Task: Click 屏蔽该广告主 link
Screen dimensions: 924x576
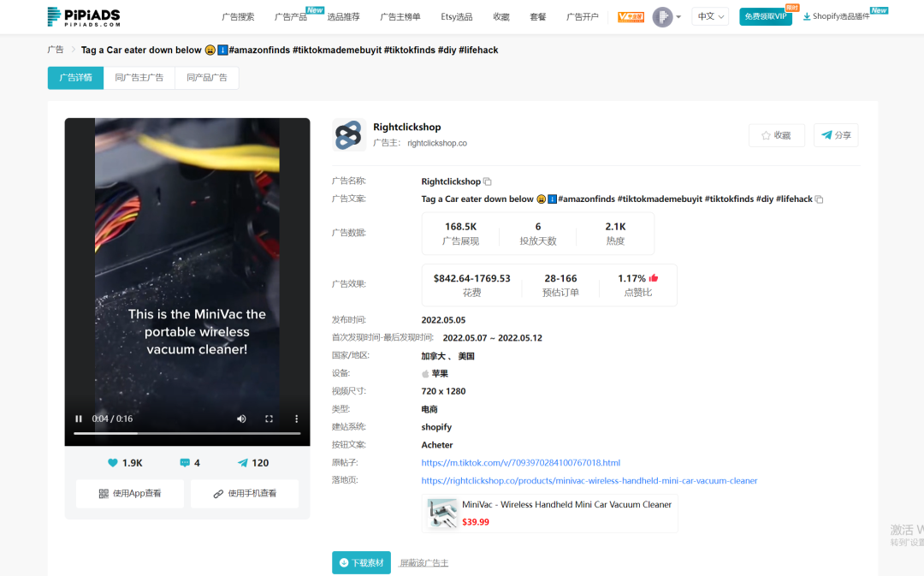Action: (423, 563)
